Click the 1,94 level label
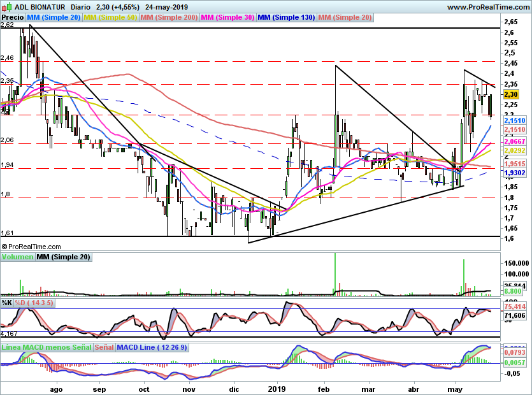The width and height of the screenshot is (532, 395). coord(7,165)
